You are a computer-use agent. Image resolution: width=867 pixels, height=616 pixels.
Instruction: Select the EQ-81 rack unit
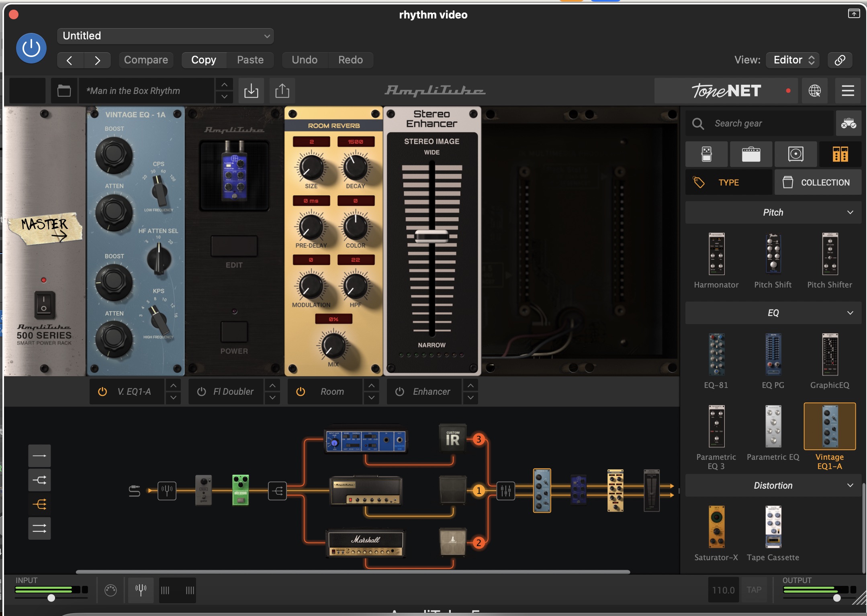pyautogui.click(x=716, y=361)
